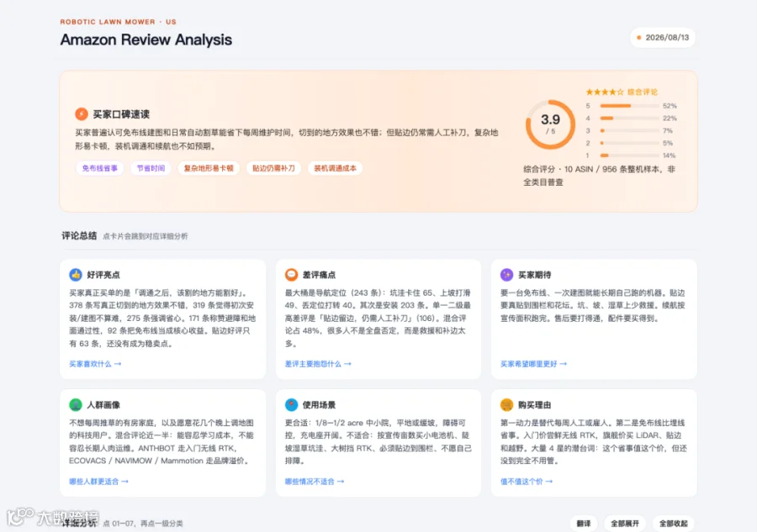Open the 哪些人群更适合 link
Viewport: 757px width, 532px height.
tap(98, 482)
